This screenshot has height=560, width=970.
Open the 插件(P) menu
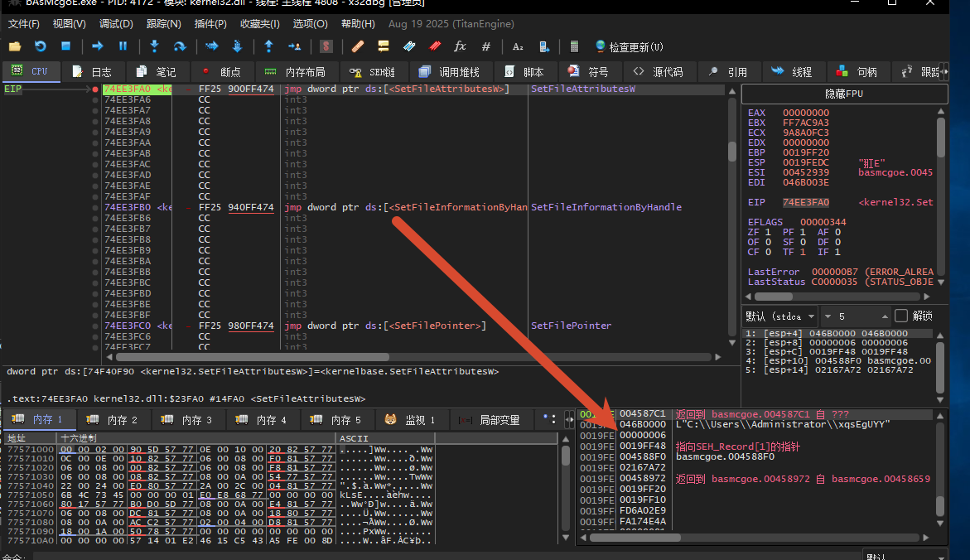[210, 23]
